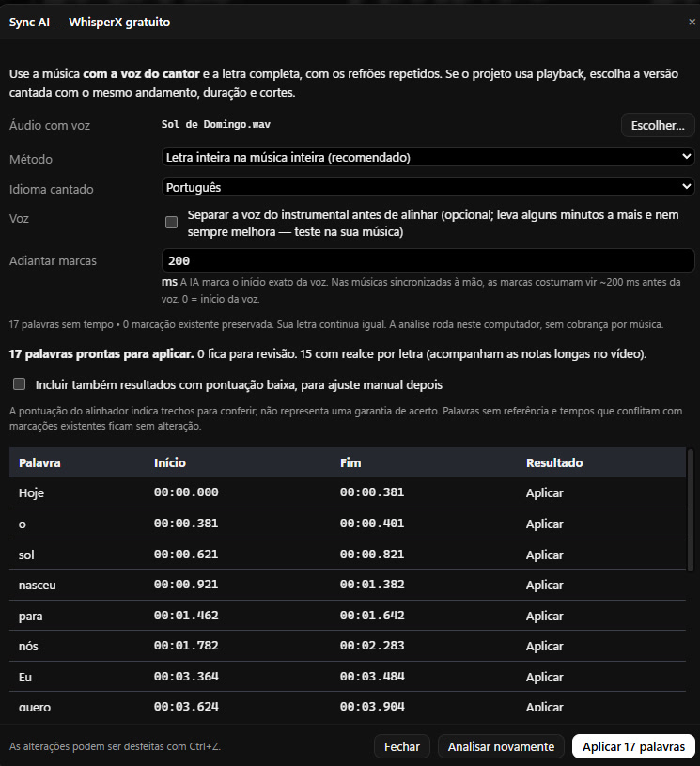Image resolution: width=700 pixels, height=766 pixels.
Task: Click end time 00:01.382
Action: coord(372,585)
